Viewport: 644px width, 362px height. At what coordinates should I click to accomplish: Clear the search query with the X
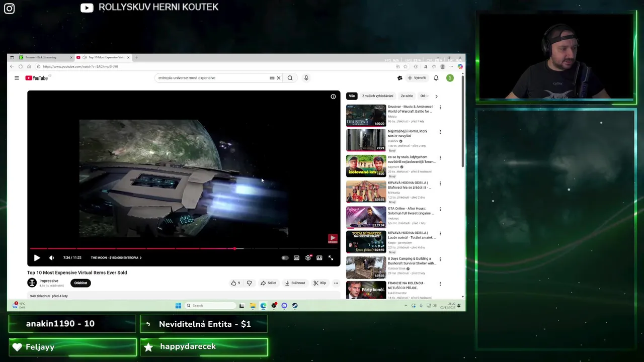click(278, 78)
